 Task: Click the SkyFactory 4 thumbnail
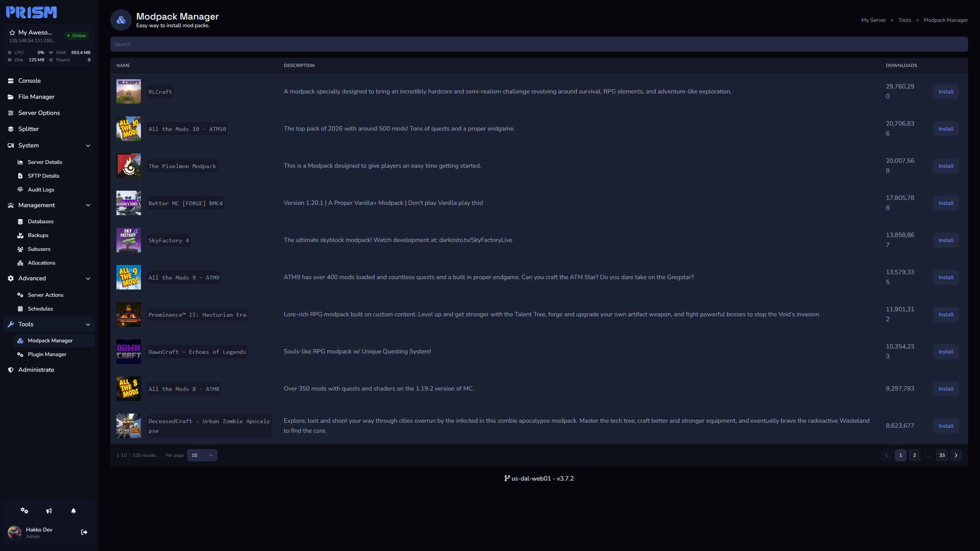(129, 240)
